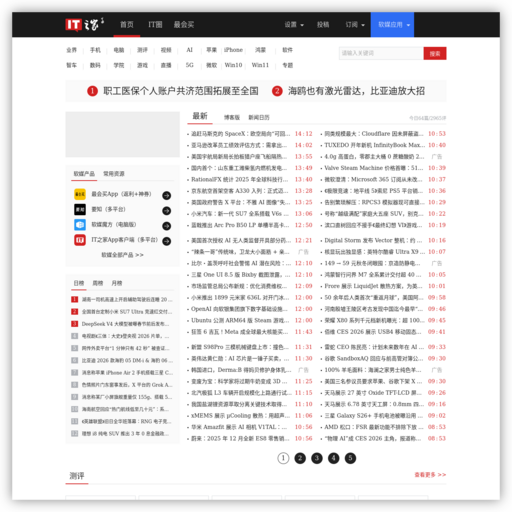Select the 软媒产品 sidebar tab
The image size is (512, 512).
click(84, 174)
